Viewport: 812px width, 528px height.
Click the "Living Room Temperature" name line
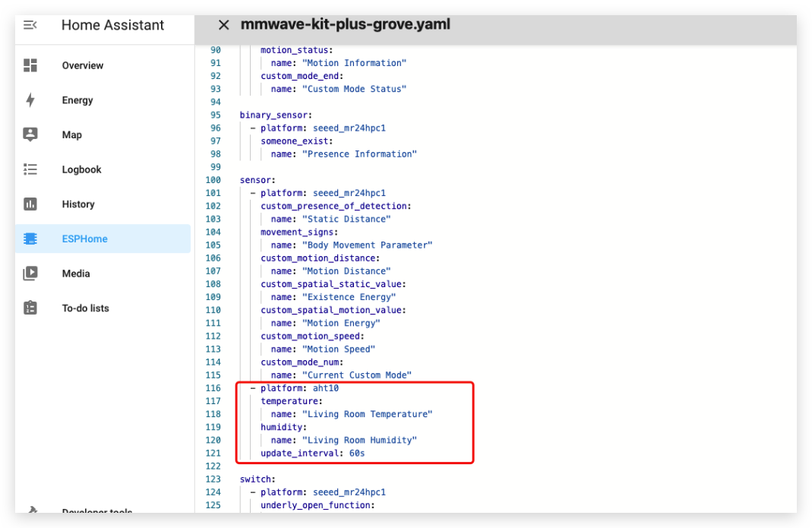pyautogui.click(x=352, y=414)
